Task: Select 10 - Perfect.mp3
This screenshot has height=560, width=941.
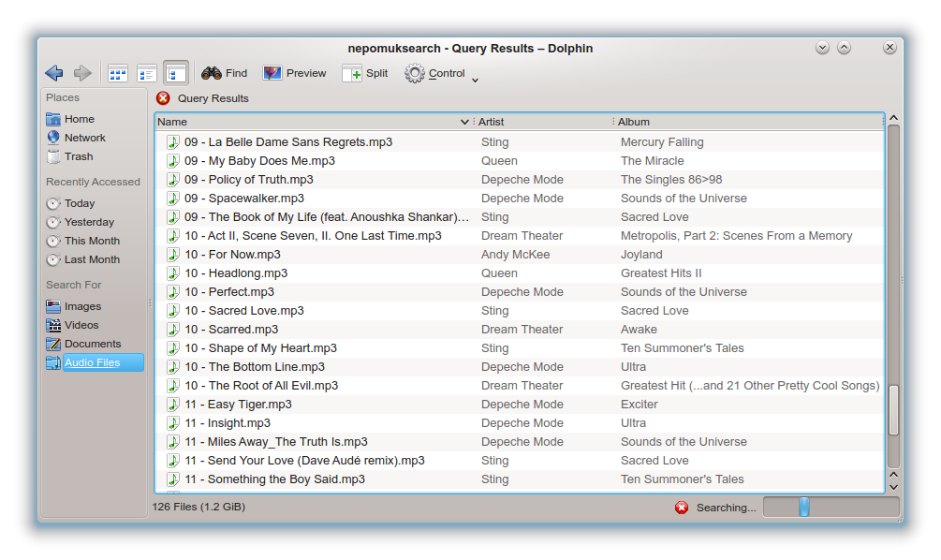Action: [229, 291]
